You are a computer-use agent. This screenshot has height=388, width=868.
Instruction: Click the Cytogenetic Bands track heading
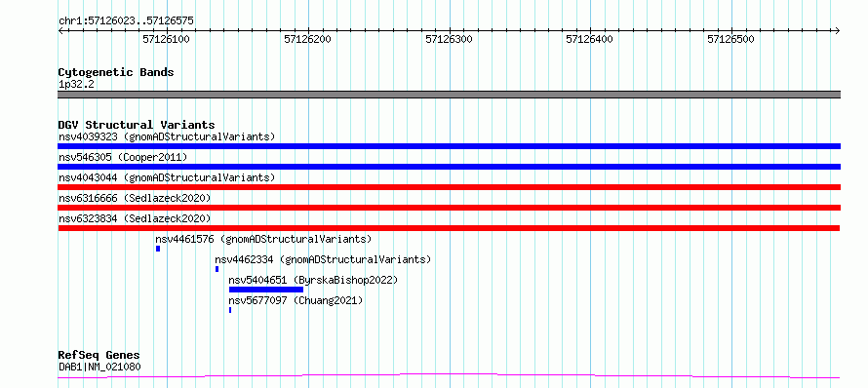pyautogui.click(x=116, y=72)
